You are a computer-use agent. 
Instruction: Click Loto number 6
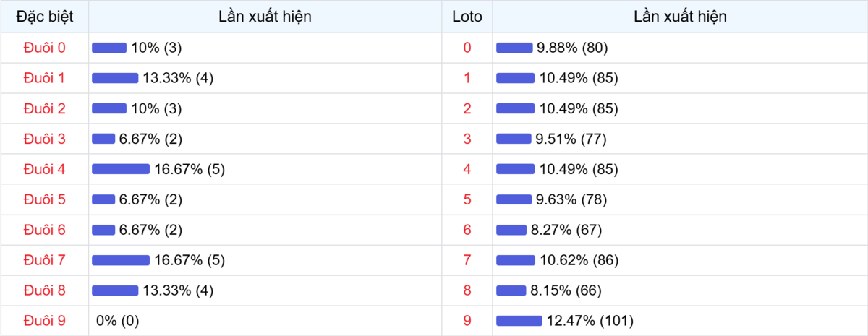[x=467, y=230]
